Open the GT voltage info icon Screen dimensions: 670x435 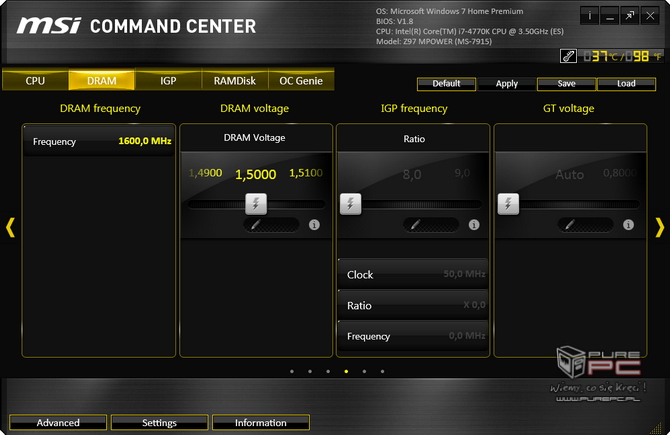[x=628, y=225]
